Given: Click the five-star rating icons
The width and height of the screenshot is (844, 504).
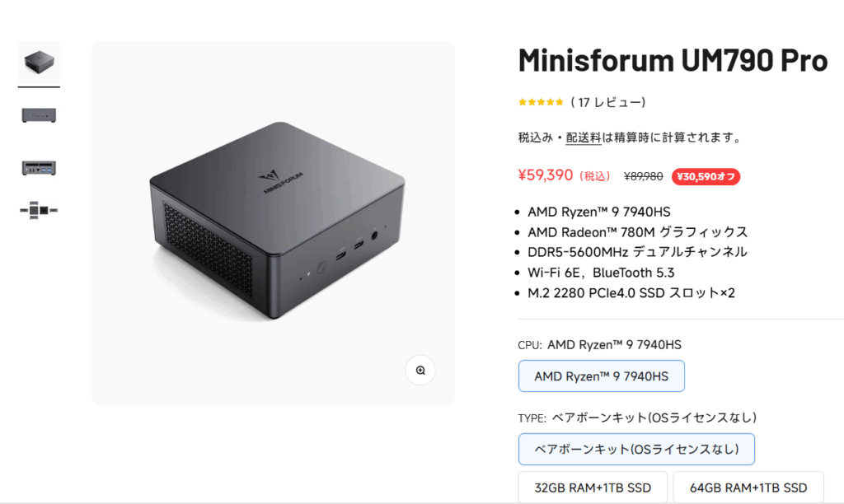Looking at the screenshot, I should tap(541, 102).
